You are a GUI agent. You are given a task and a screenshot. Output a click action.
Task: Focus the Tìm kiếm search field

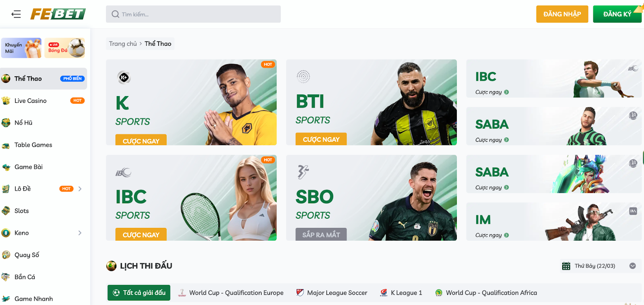pos(193,14)
